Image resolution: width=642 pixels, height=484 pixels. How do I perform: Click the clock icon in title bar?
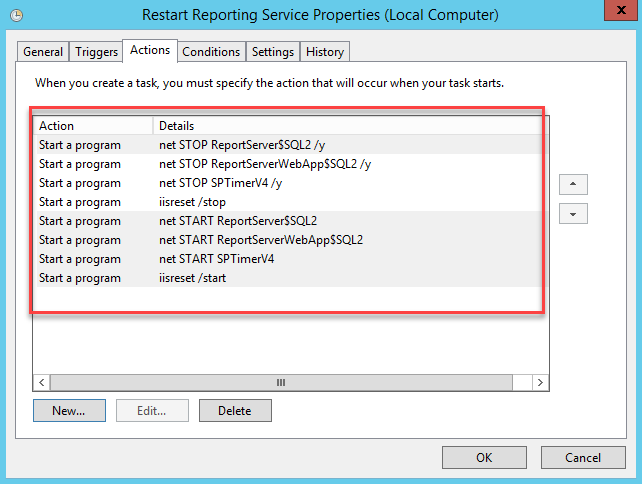[x=17, y=15]
